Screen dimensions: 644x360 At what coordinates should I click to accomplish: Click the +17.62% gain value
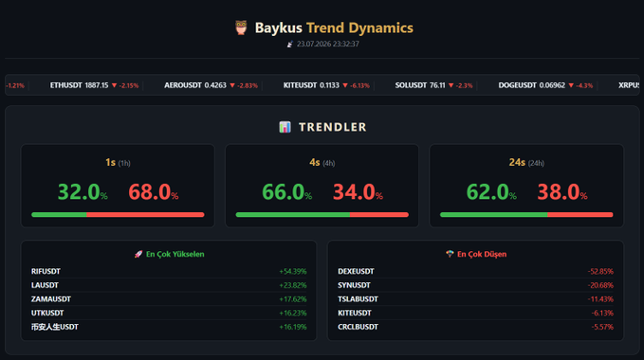[293, 299]
